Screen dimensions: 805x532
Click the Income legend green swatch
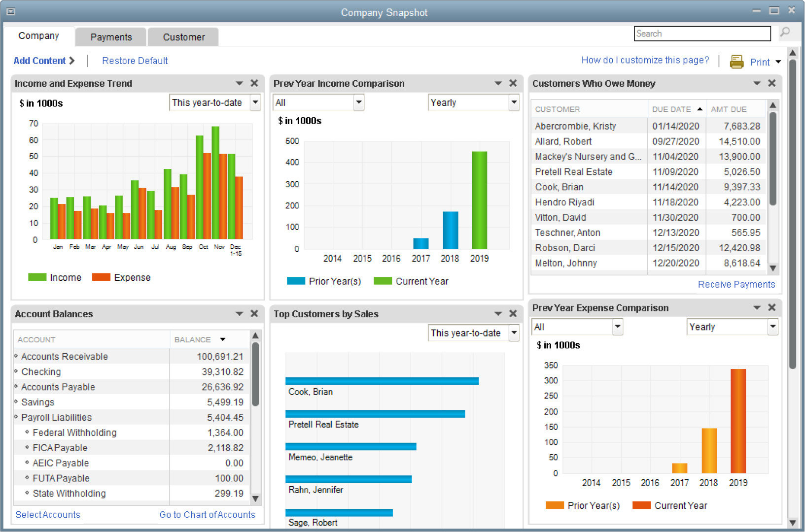(37, 277)
